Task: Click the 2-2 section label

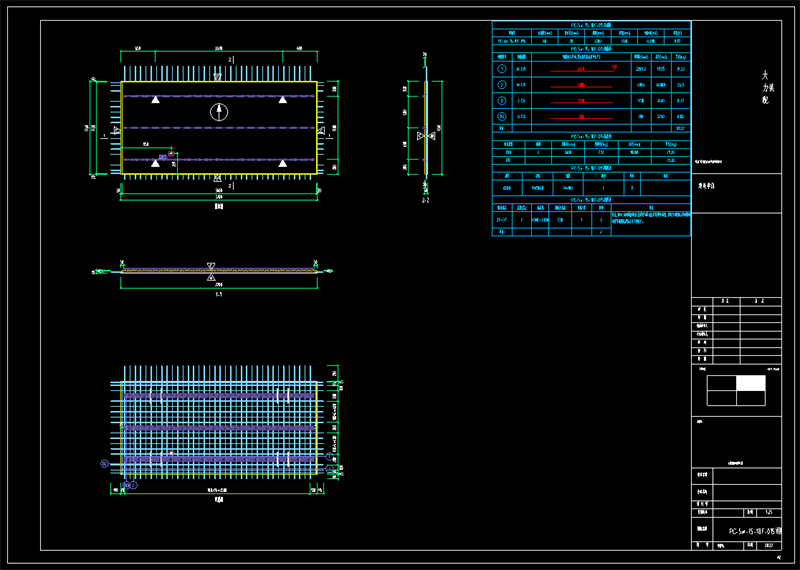Action: point(426,201)
